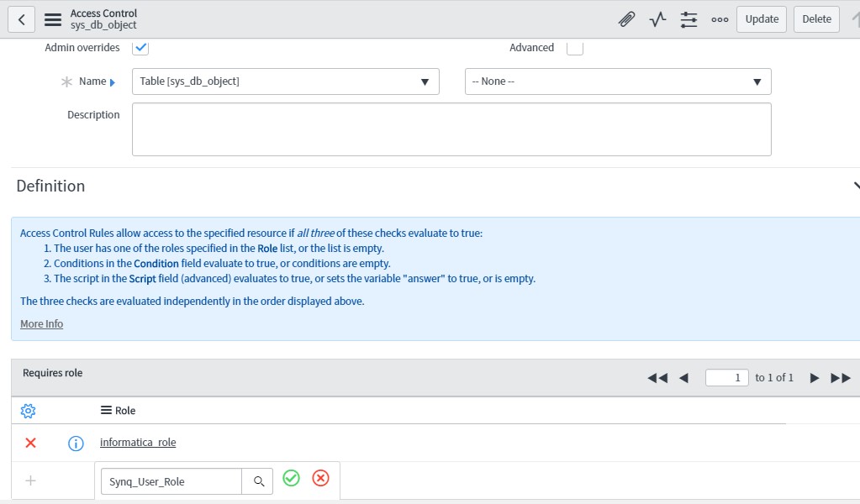Screen dimensions: 860x504
Task: Enable the Advanced checkbox
Action: (575, 48)
